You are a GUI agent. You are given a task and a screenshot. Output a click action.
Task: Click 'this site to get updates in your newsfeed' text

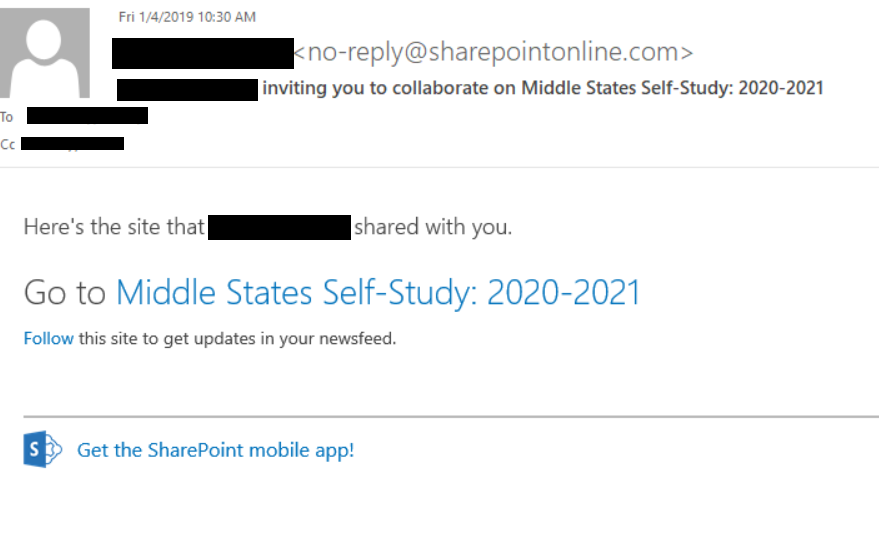tap(237, 338)
